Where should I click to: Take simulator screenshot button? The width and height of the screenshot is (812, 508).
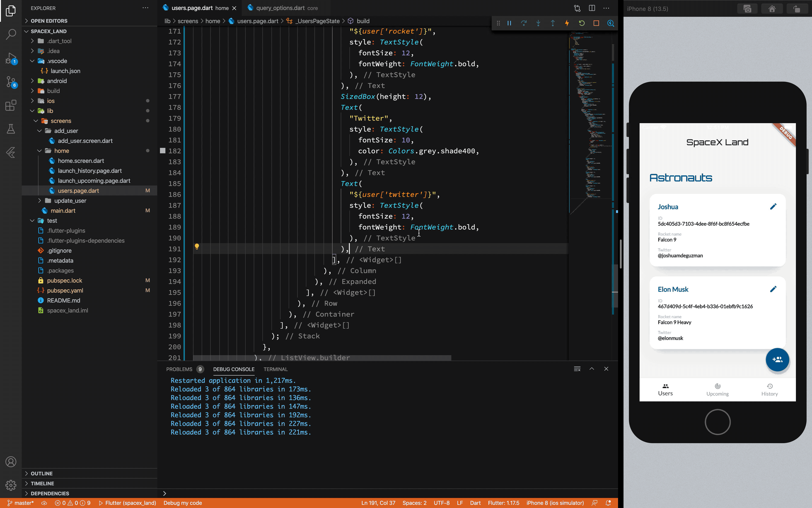coord(747,9)
